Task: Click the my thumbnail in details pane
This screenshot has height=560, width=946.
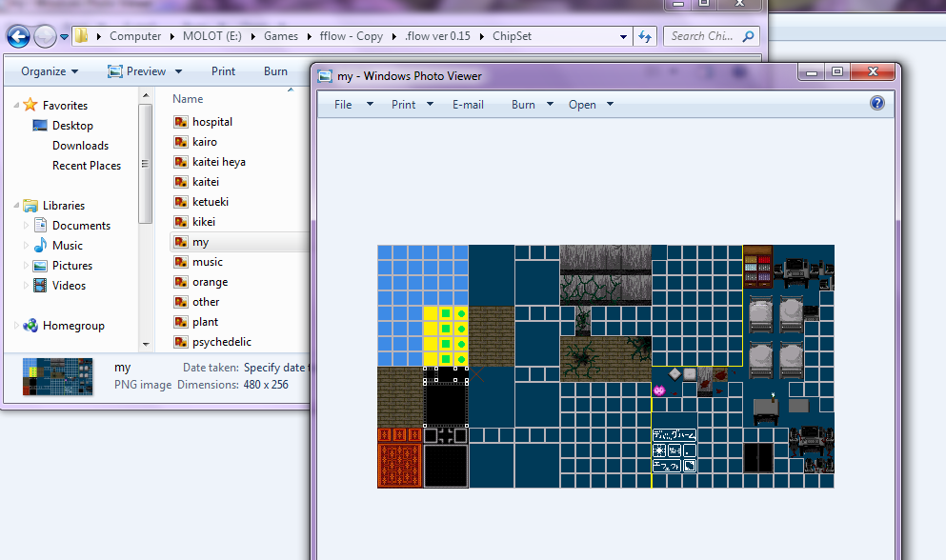Action: tap(58, 376)
